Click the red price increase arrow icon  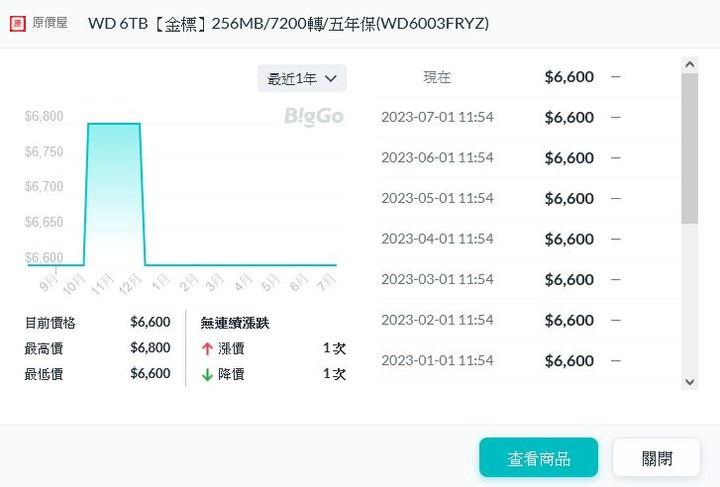(x=207, y=348)
